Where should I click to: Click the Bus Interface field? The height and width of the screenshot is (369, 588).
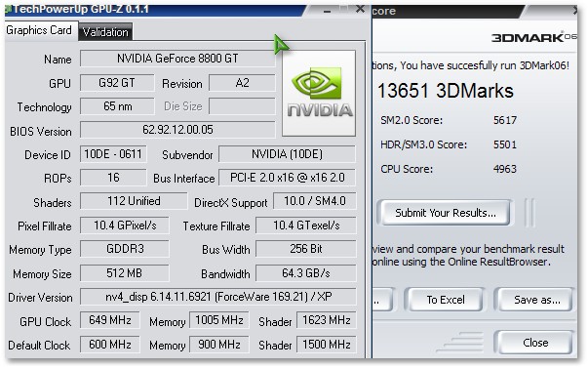click(287, 178)
